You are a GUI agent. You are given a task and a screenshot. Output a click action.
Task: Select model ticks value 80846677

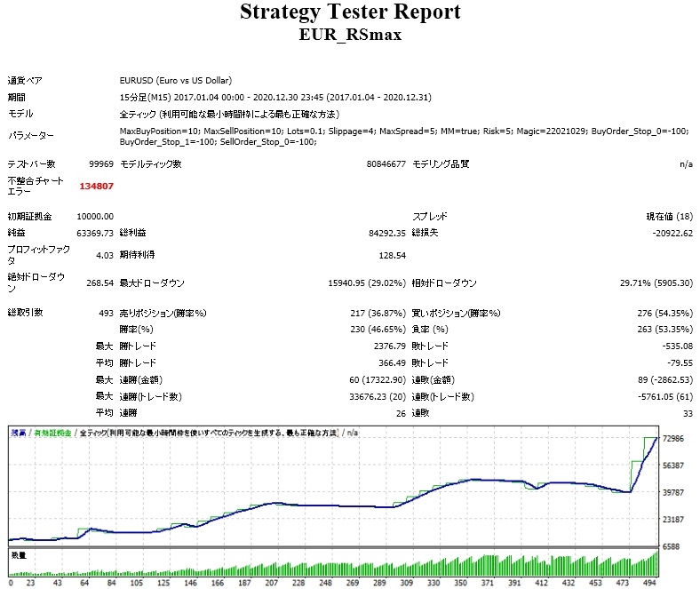coord(386,163)
